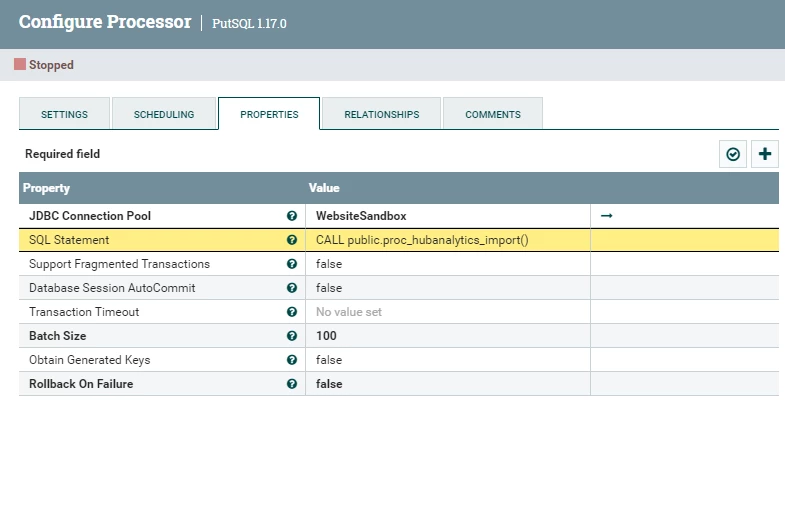Viewport: 785px width, 506px height.
Task: Select the Comments tab
Action: [493, 114]
